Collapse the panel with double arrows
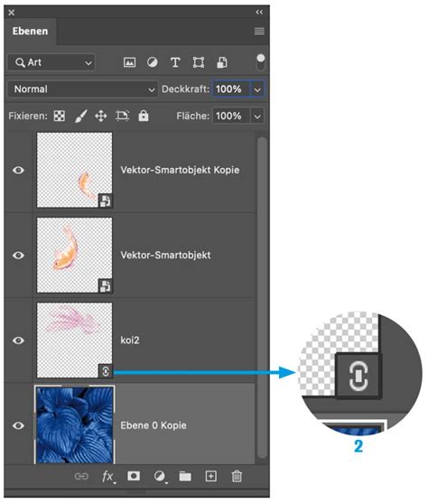 click(x=259, y=13)
